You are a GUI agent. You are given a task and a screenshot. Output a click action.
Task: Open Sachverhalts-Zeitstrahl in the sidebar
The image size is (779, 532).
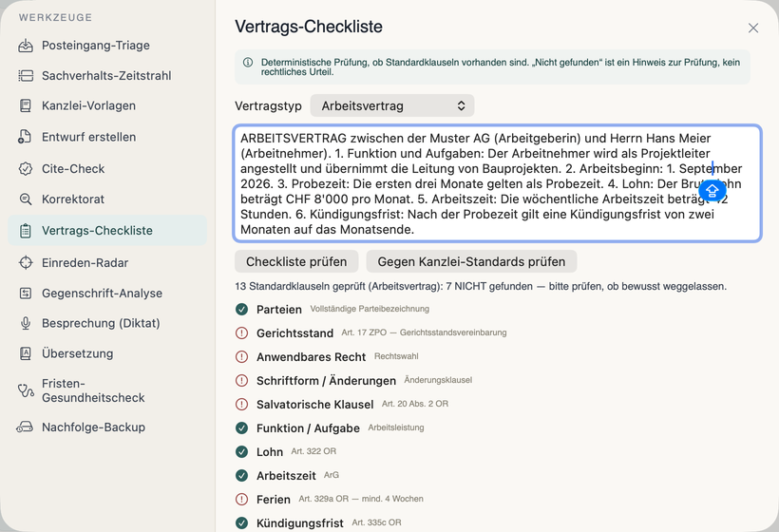(107, 76)
